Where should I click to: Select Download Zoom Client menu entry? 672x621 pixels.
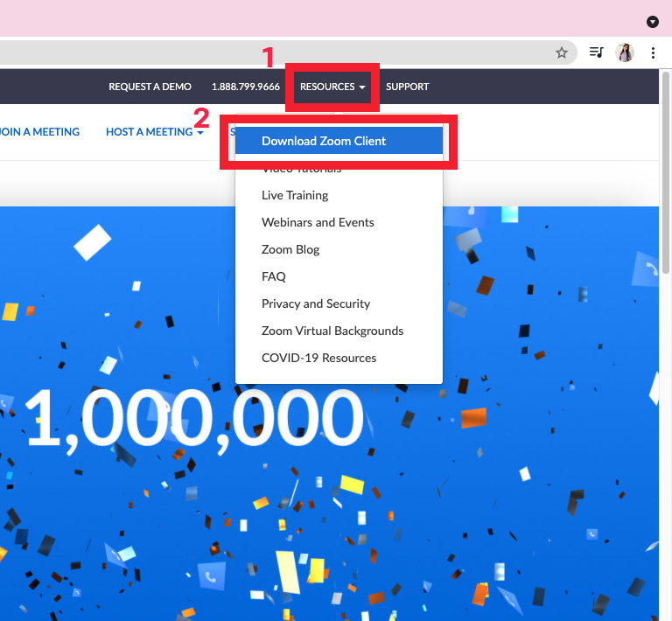click(x=339, y=141)
